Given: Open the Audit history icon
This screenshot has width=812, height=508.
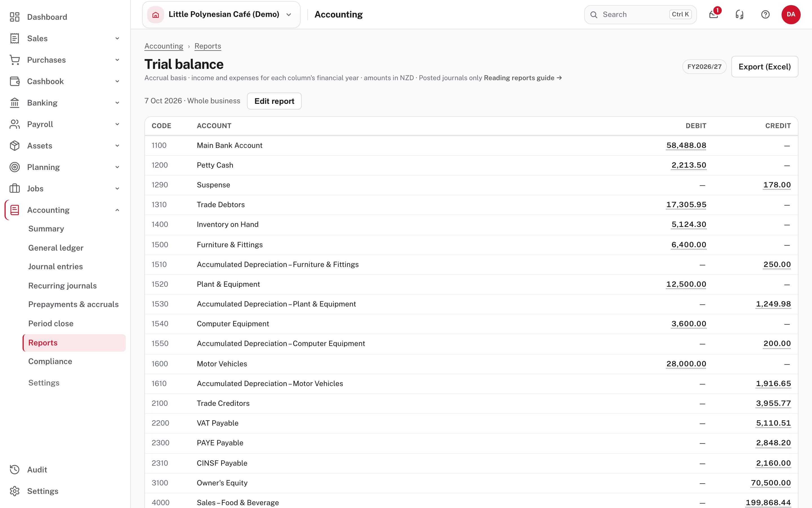Looking at the screenshot, I should coord(14,469).
